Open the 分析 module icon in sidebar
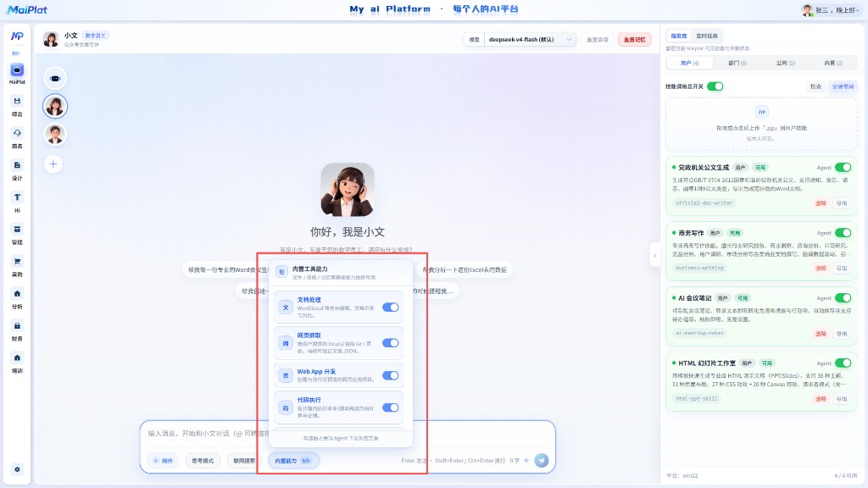 pyautogui.click(x=17, y=294)
